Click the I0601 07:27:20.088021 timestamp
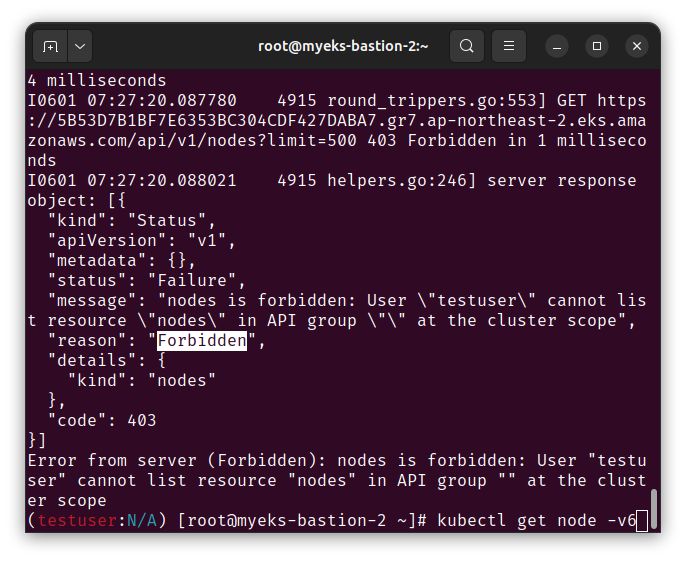This screenshot has height=561, width=686. [x=132, y=181]
